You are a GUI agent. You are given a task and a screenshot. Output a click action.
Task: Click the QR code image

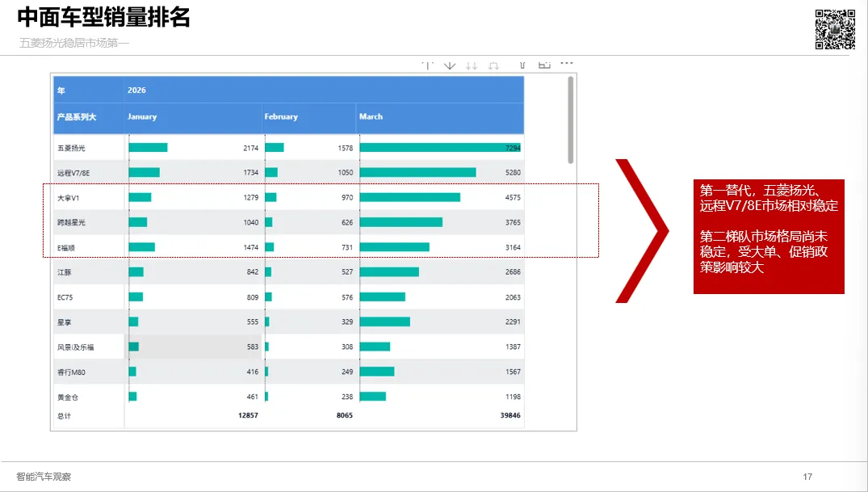click(x=835, y=29)
